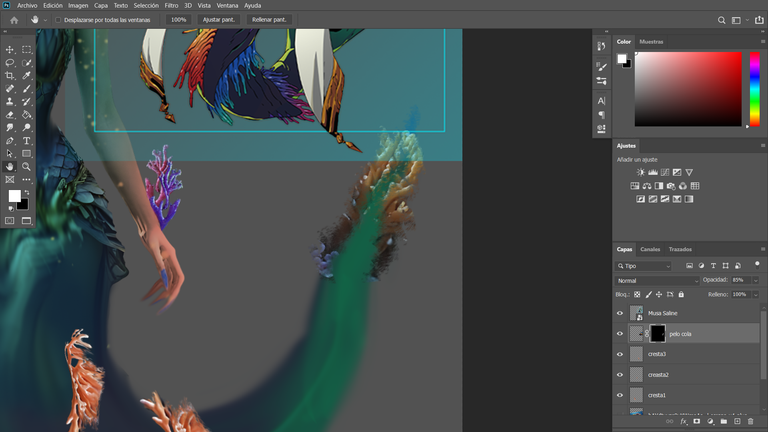Image resolution: width=768 pixels, height=432 pixels.
Task: Open the Filtro menu
Action: 171,5
